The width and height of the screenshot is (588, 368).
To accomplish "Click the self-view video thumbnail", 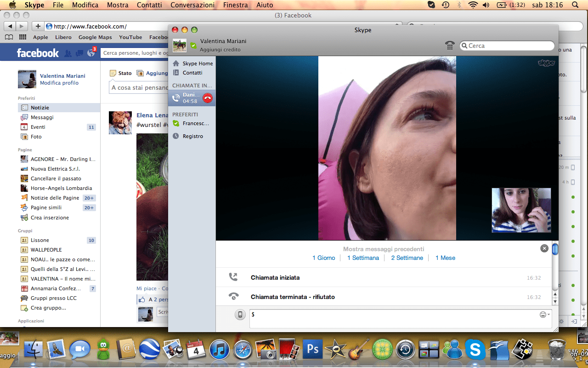I will point(521,210).
